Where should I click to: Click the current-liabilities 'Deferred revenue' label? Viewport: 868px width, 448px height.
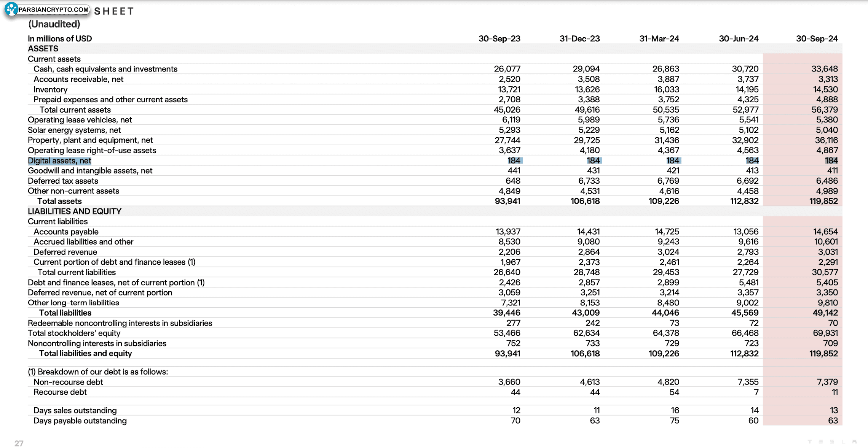coord(65,252)
